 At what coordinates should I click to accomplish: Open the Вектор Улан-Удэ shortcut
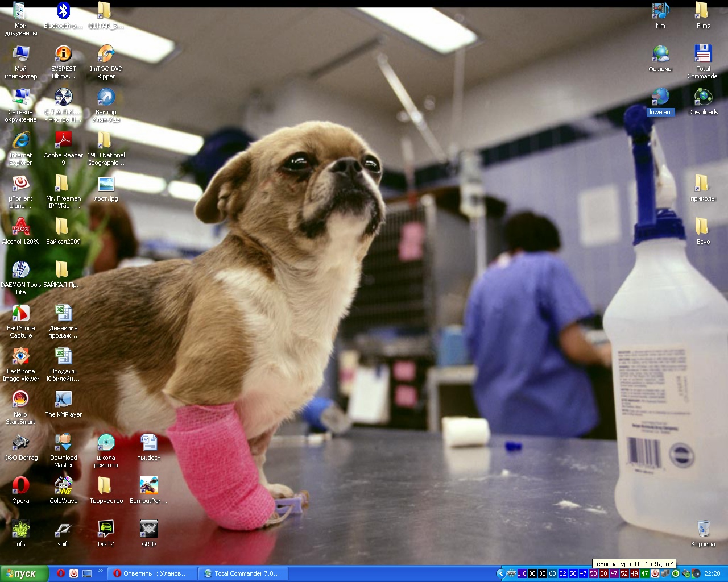(106, 105)
